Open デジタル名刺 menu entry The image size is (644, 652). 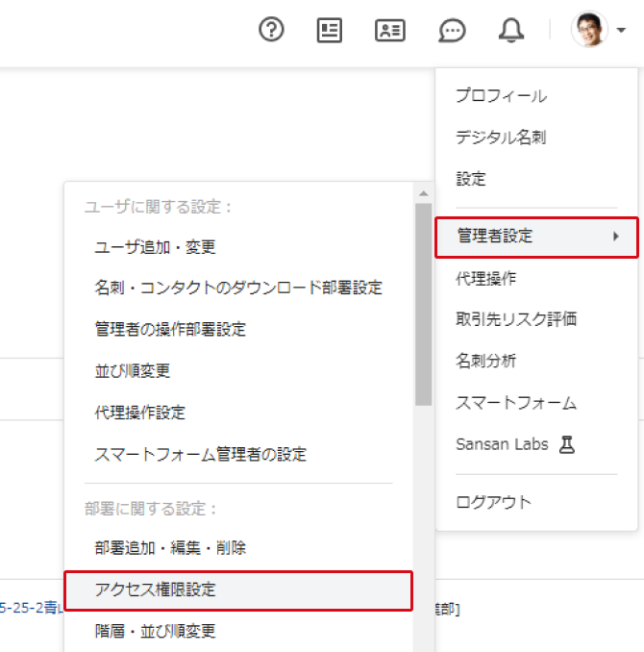(501, 138)
